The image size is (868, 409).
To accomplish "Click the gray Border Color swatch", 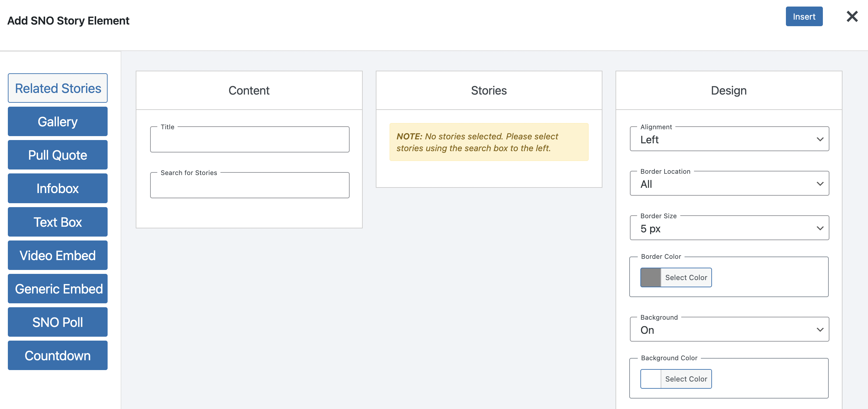I will click(x=650, y=277).
